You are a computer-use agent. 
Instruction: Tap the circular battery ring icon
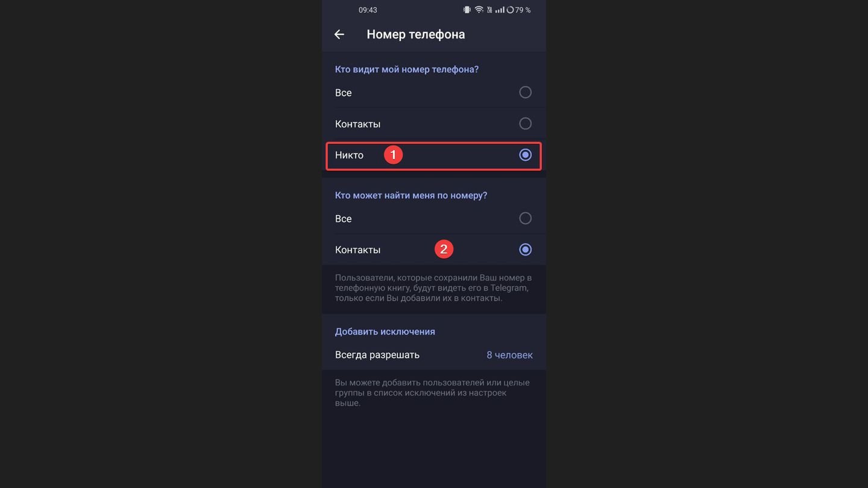[510, 10]
